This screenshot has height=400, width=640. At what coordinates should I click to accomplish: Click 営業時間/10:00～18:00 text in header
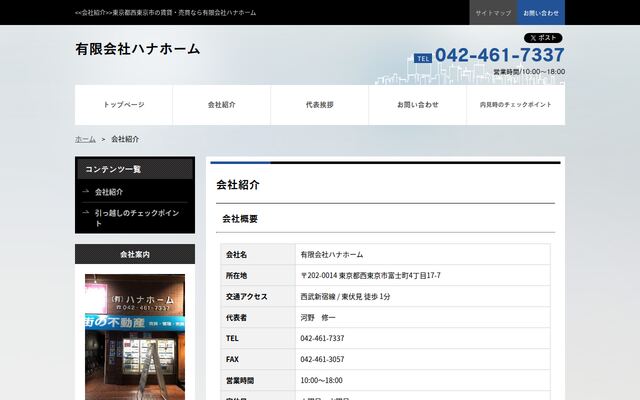[x=529, y=72]
